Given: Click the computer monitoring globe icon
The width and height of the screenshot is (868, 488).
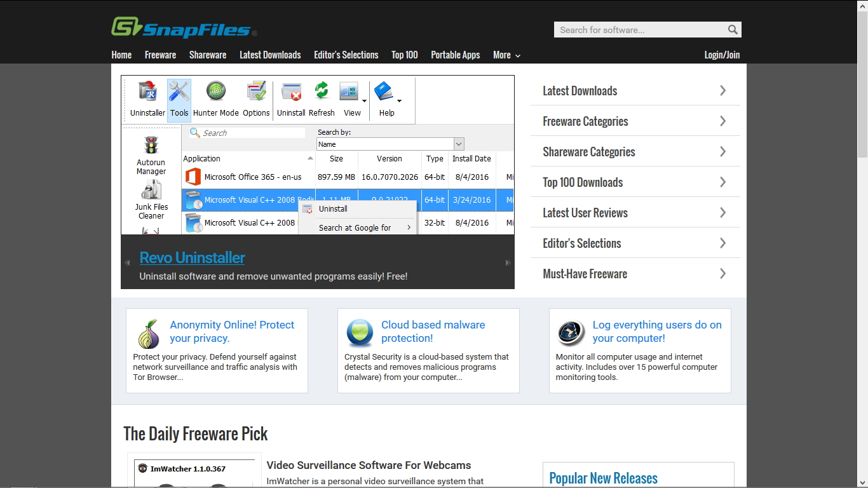Looking at the screenshot, I should (x=571, y=333).
